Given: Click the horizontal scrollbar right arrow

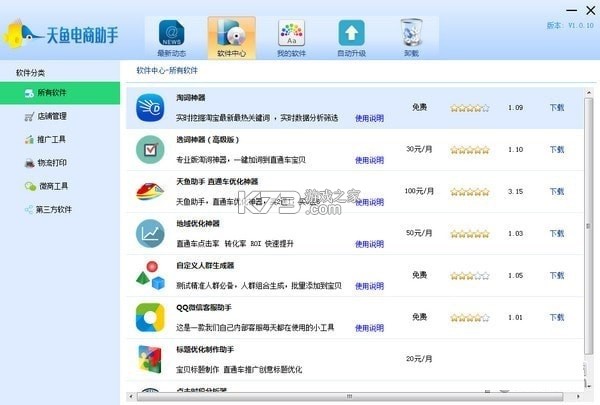Looking at the screenshot, I should pyautogui.click(x=578, y=397).
